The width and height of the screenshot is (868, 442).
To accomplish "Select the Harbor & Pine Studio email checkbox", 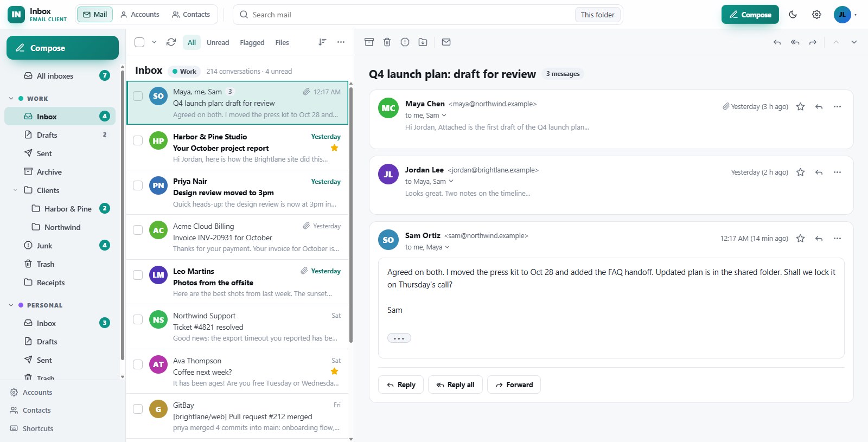I will tap(138, 141).
